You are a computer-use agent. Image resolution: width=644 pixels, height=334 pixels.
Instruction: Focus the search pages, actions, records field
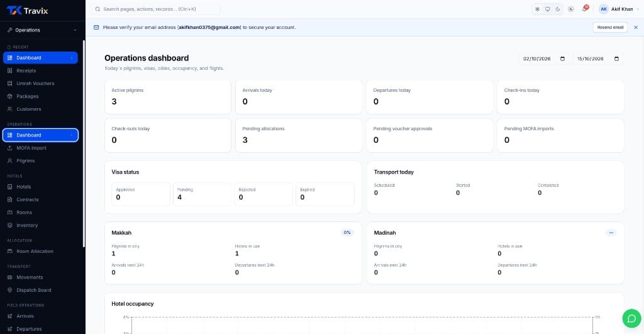[156, 9]
